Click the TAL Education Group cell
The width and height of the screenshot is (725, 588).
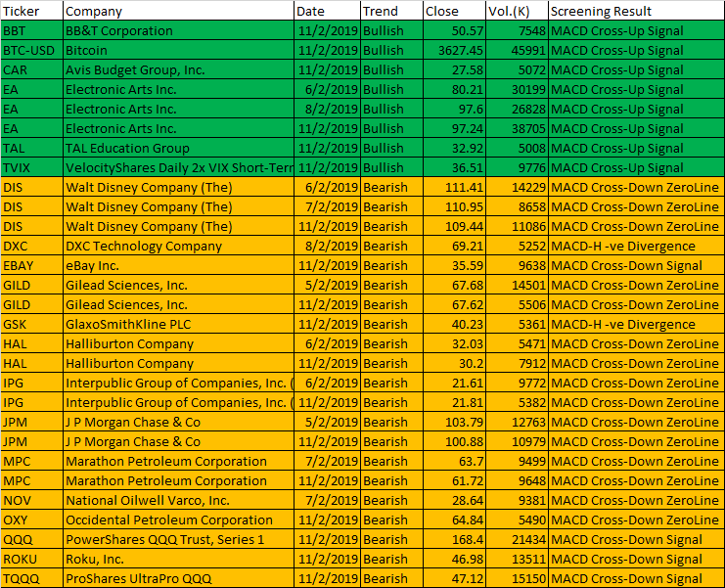point(178,148)
